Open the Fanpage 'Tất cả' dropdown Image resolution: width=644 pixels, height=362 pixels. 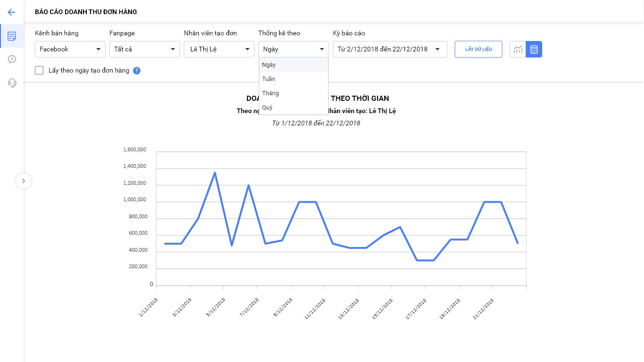click(x=144, y=49)
